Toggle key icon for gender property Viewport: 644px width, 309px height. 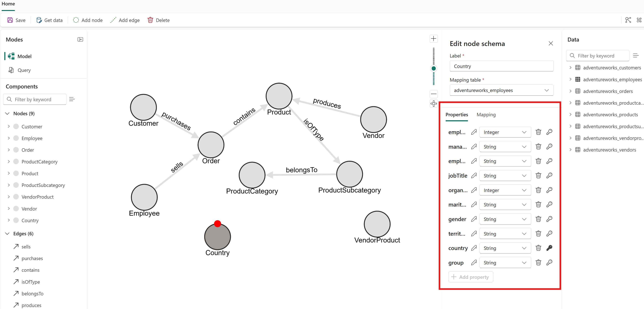[549, 219]
